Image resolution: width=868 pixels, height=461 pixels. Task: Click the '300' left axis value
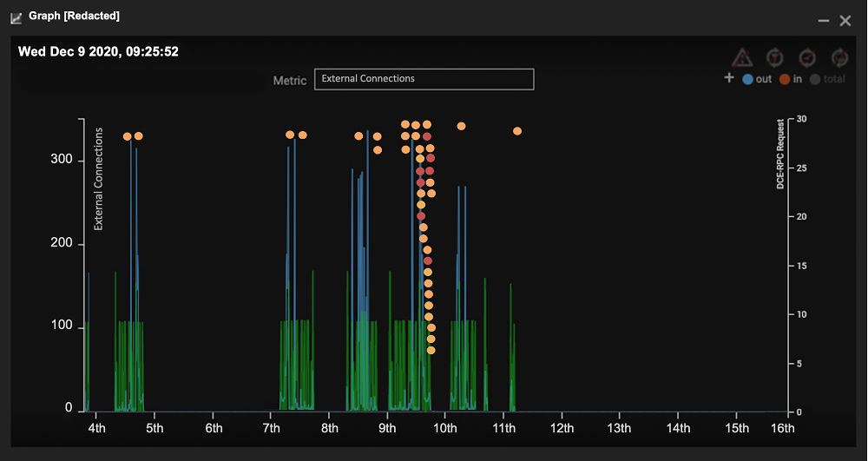(62, 160)
